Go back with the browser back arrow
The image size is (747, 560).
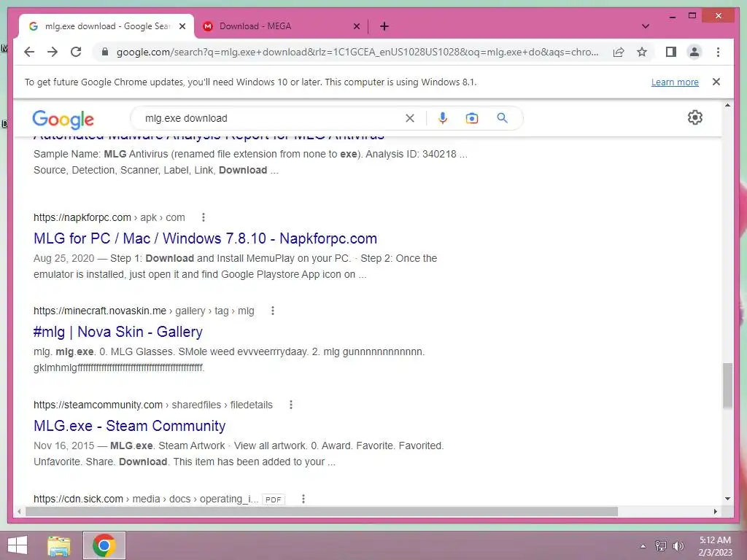[x=29, y=52]
